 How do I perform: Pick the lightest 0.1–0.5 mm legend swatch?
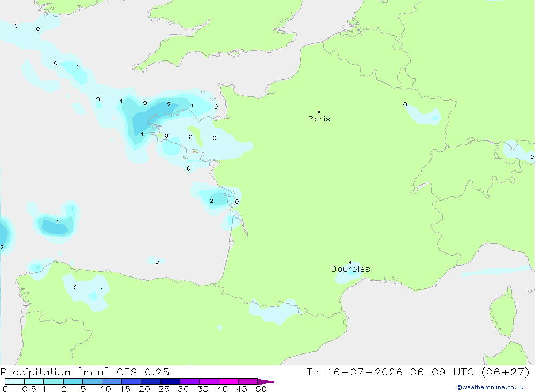pyautogui.click(x=14, y=381)
